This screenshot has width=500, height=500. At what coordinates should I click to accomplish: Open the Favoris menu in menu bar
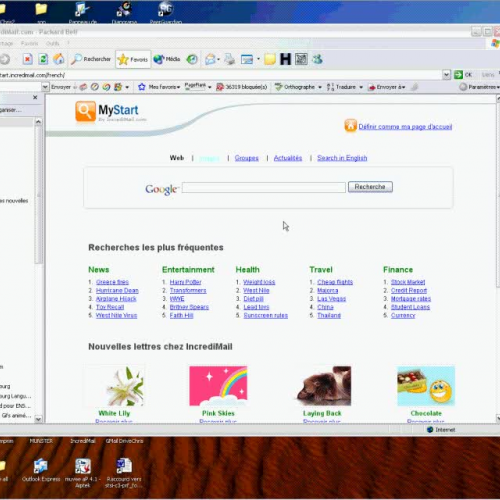coord(29,43)
